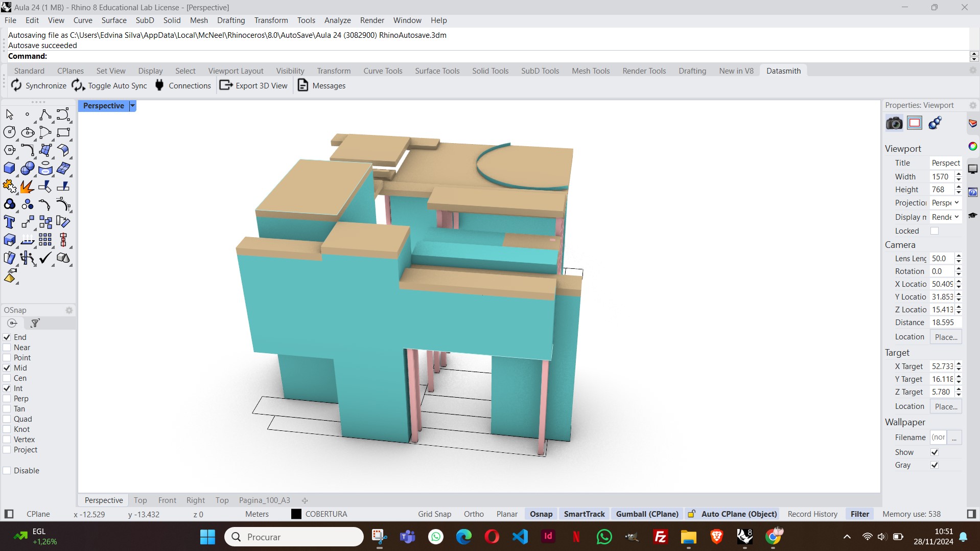The width and height of the screenshot is (980, 551).
Task: Toggle Record History in status bar
Action: [x=812, y=514]
